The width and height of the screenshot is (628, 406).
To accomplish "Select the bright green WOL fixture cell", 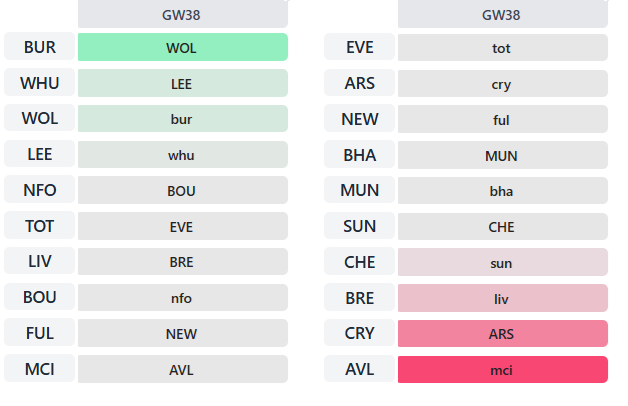I will click(182, 47).
